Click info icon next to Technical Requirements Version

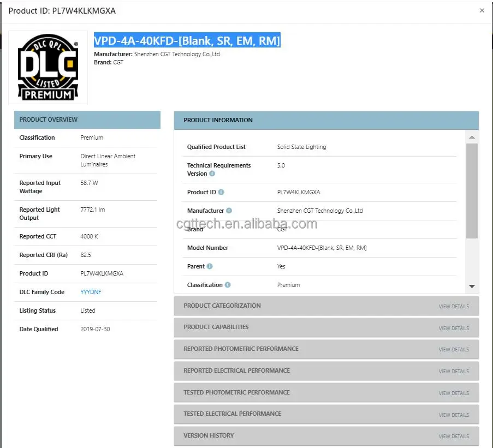(212, 174)
